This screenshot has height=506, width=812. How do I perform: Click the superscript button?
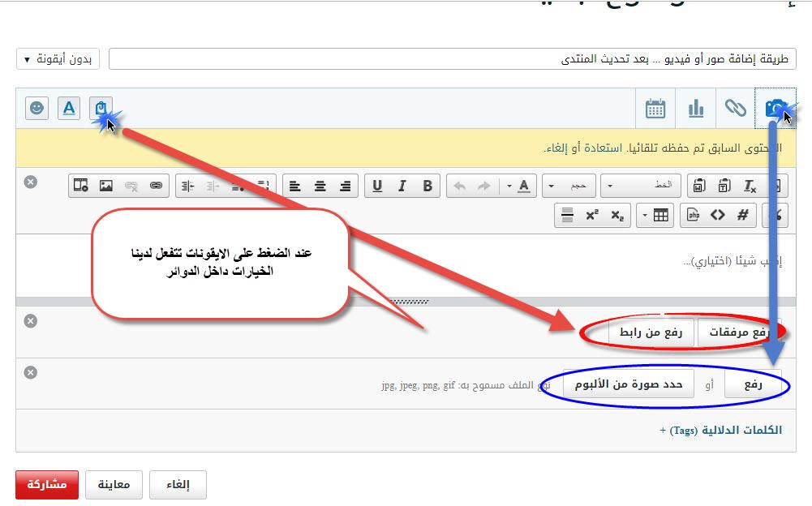tap(592, 215)
